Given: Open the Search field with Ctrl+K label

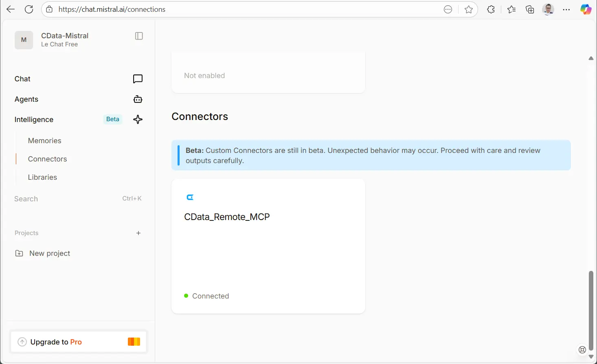Looking at the screenshot, I should [x=26, y=198].
